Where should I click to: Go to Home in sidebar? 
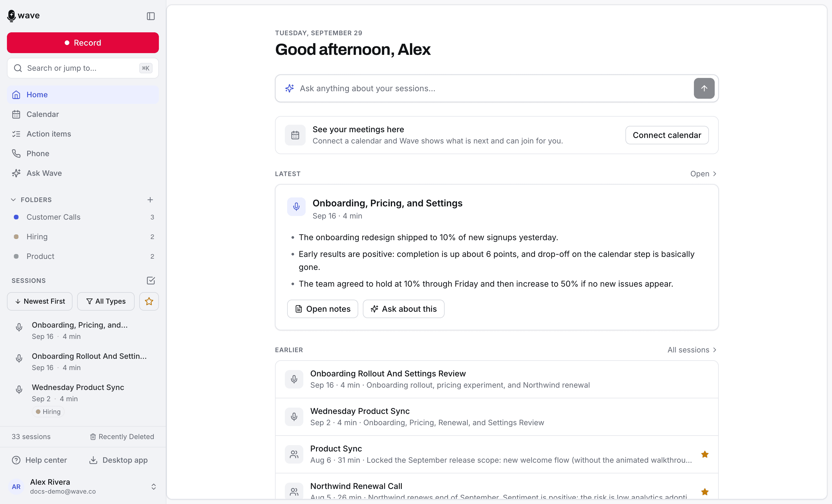click(x=83, y=95)
